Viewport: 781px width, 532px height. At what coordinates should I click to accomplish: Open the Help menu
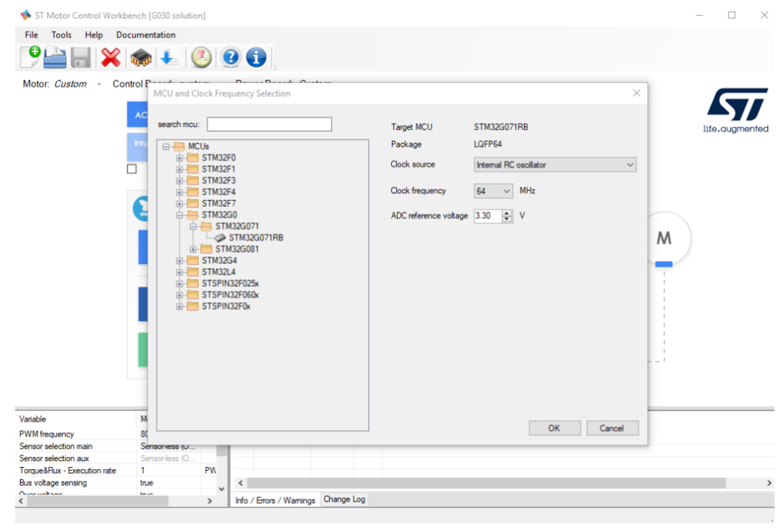coord(93,35)
